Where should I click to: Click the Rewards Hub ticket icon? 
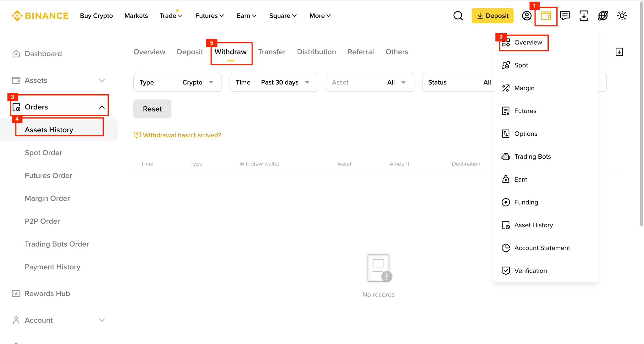point(16,293)
